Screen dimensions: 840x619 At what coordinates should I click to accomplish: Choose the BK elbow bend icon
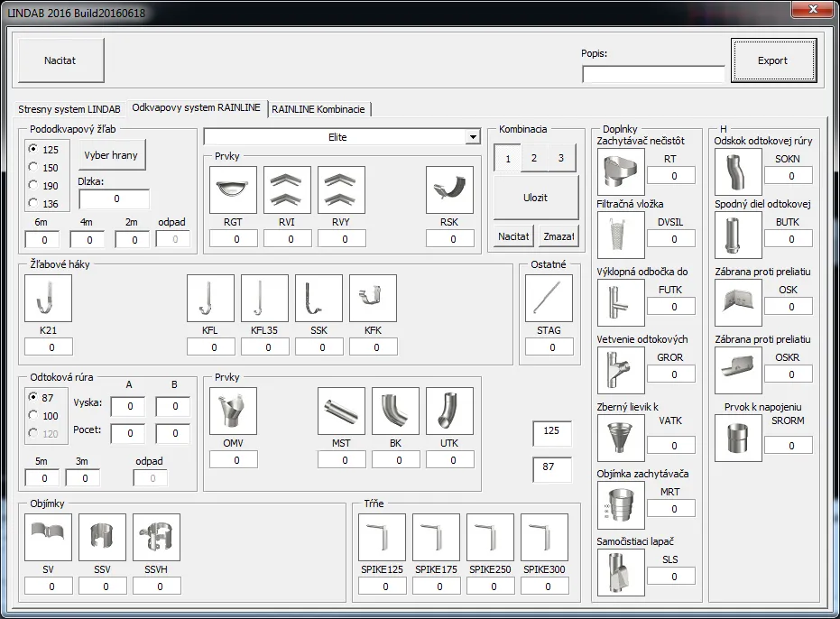click(395, 411)
